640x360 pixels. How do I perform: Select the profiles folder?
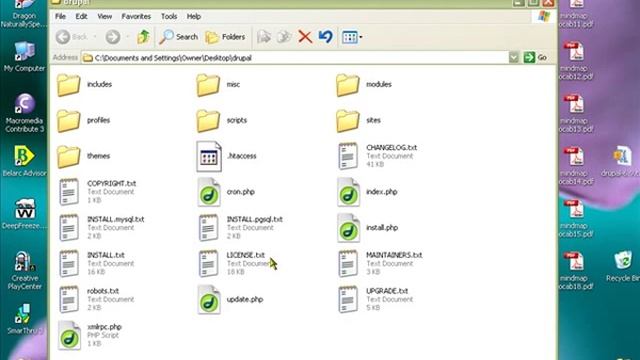[x=84, y=120]
